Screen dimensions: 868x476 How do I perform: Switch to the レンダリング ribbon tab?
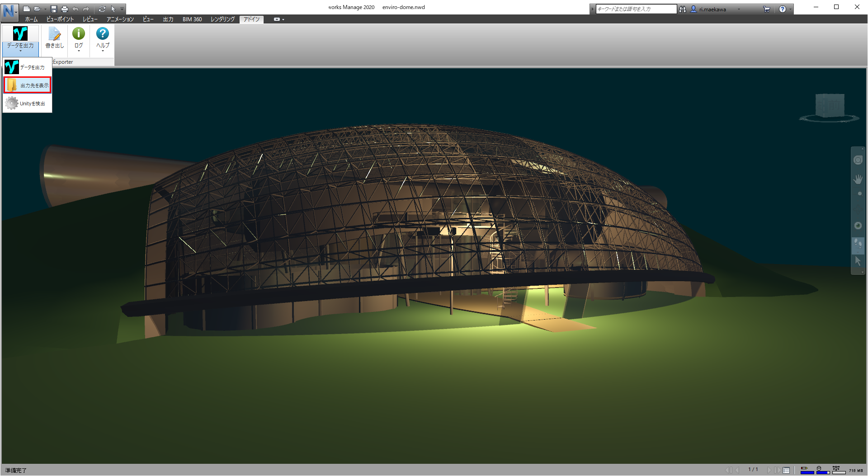pos(222,19)
